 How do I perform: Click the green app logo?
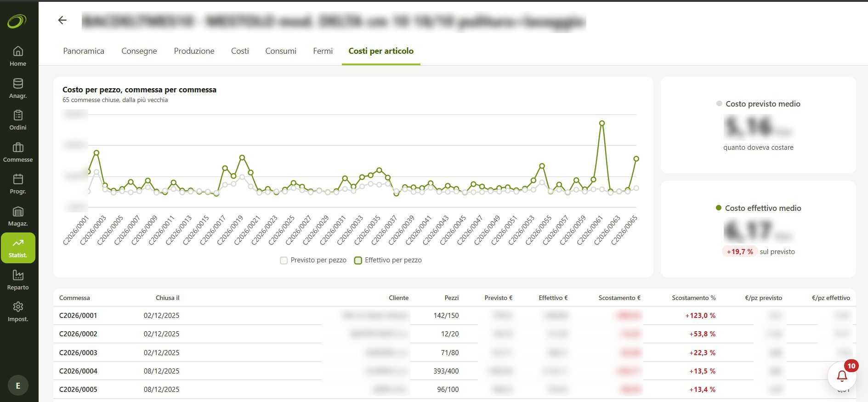pos(17,21)
